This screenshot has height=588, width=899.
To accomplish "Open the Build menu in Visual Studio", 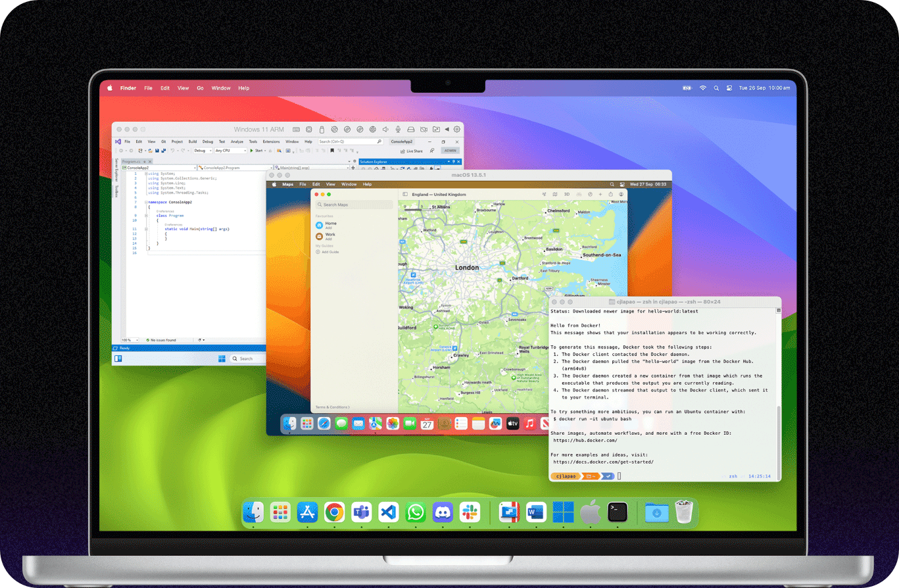I will click(193, 141).
